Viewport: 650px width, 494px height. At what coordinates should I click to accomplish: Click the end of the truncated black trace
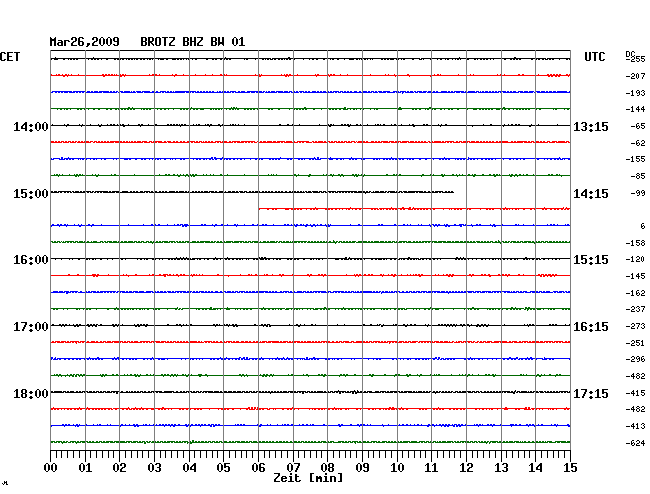coord(453,192)
